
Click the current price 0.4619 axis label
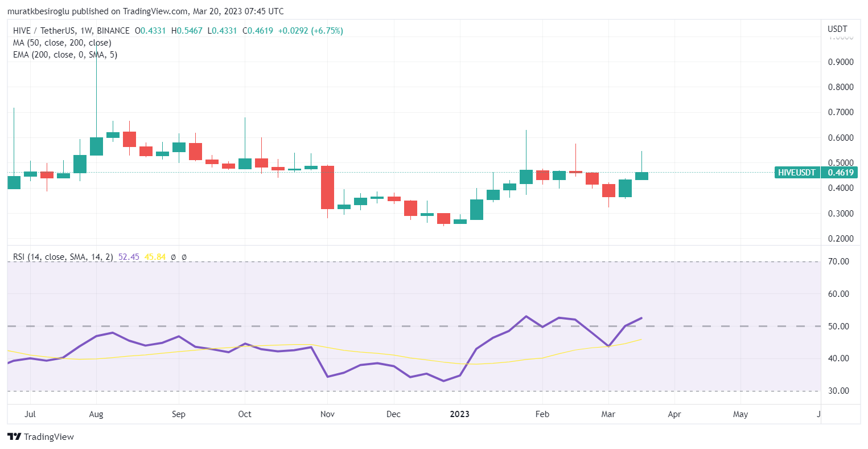(x=841, y=172)
